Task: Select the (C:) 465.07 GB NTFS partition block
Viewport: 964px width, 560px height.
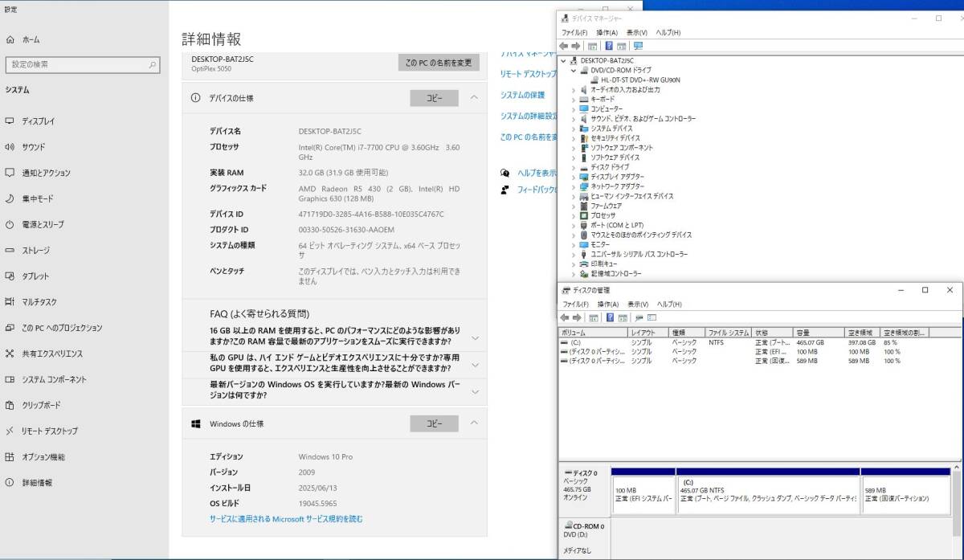Action: coord(768,492)
